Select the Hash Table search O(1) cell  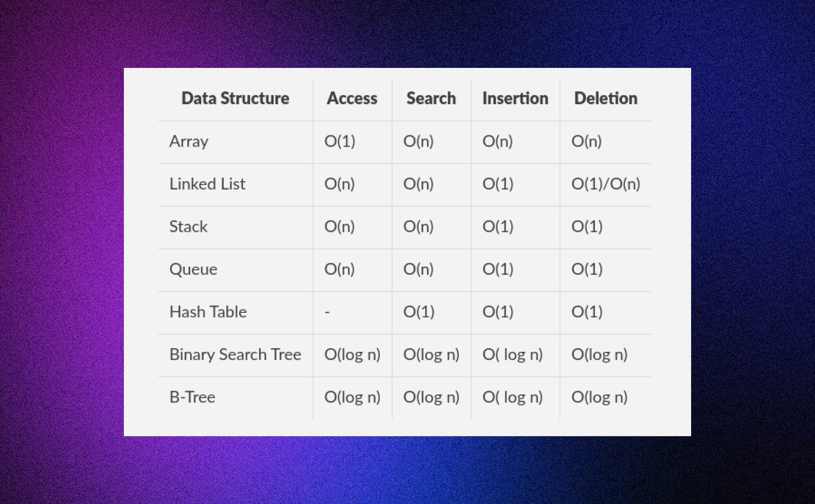tap(419, 312)
